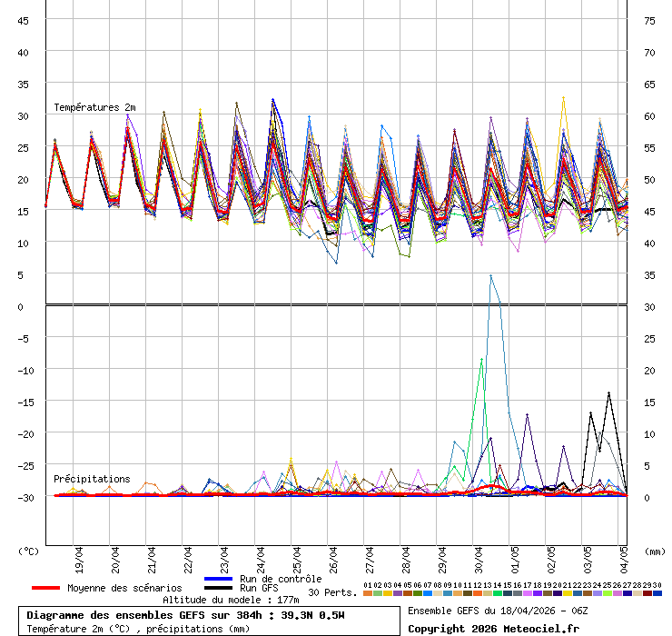Click the (°C) unit label at bottom left
The image size is (672, 636).
[x=29, y=551]
